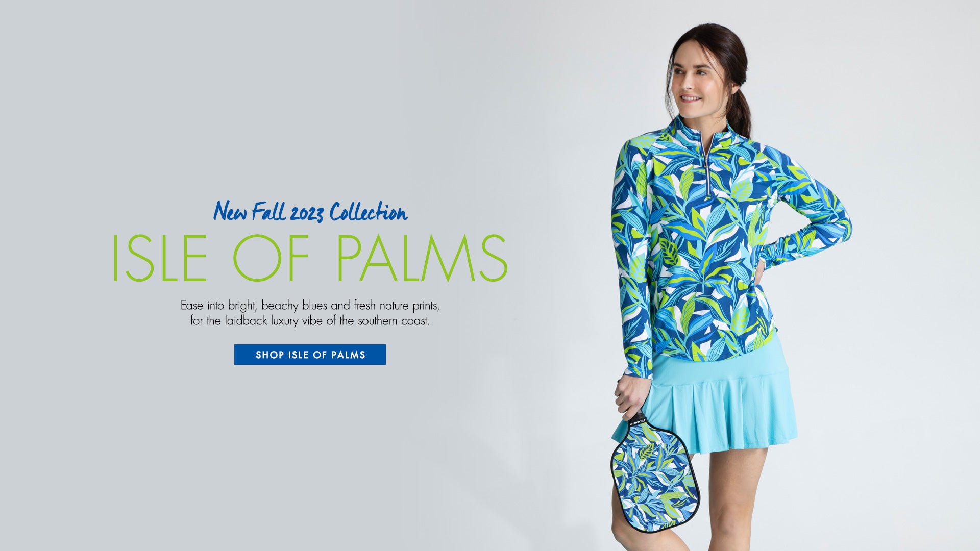
Task: Click the New Fall 2023 Collection script text
Action: click(x=310, y=211)
